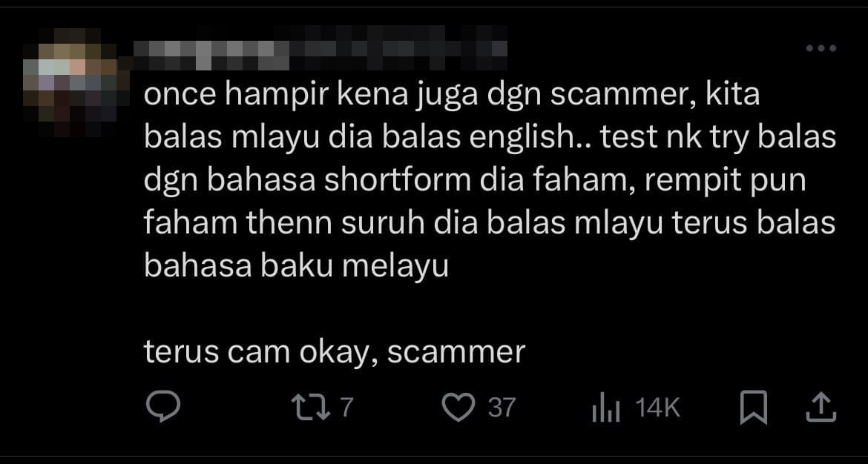
Task: Bookmark this tweet with the bookmark icon
Action: point(754,408)
